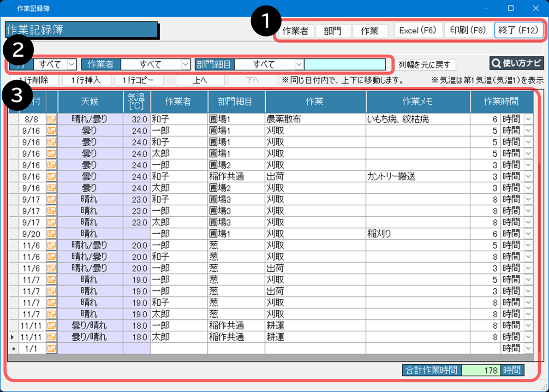Screen dimensions: 549x392
Task: Open the 作業者 master button
Action: [x=296, y=31]
